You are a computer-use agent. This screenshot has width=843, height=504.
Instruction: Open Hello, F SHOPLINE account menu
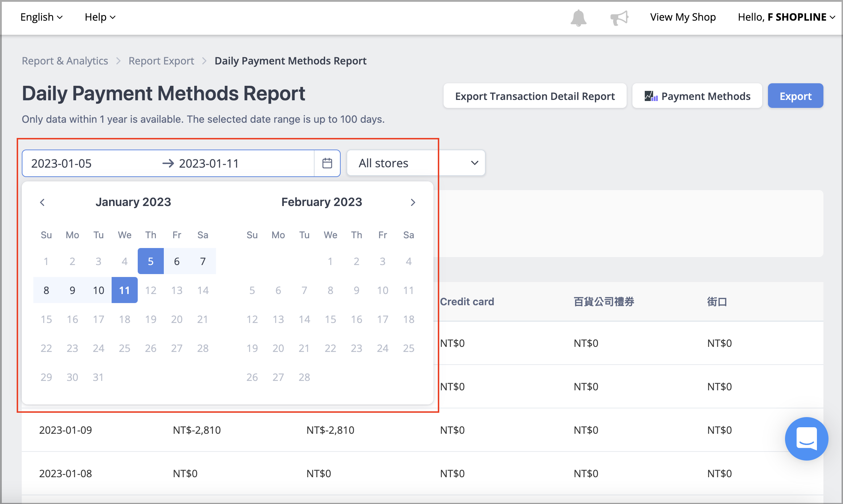[x=786, y=17]
